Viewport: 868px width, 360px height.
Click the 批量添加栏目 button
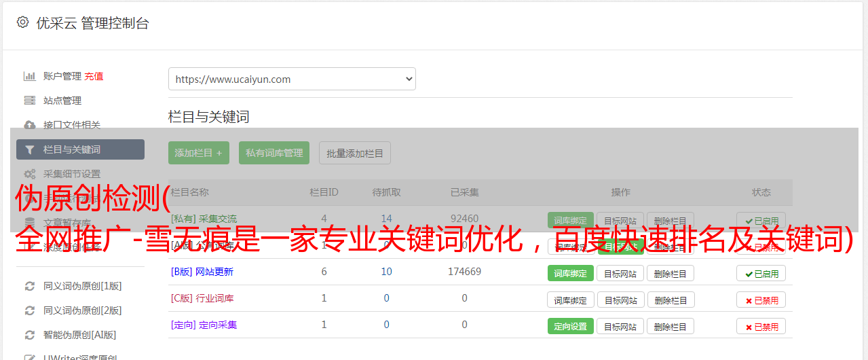tap(355, 153)
